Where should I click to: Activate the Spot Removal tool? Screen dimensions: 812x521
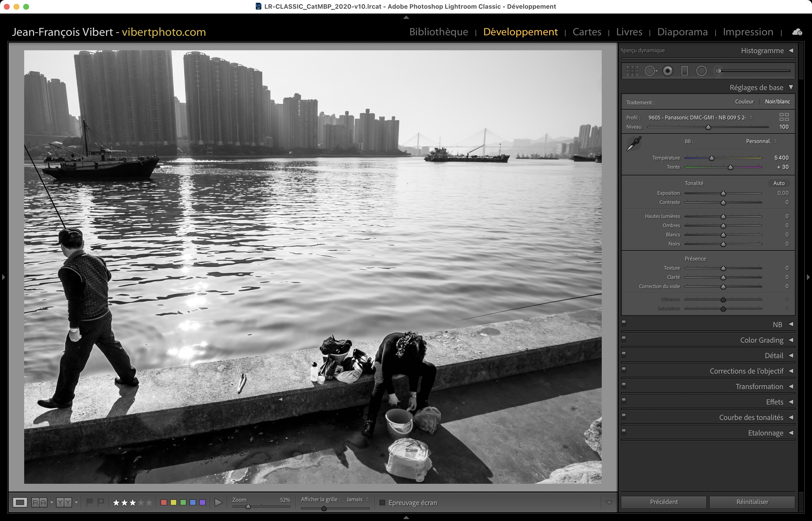point(650,71)
